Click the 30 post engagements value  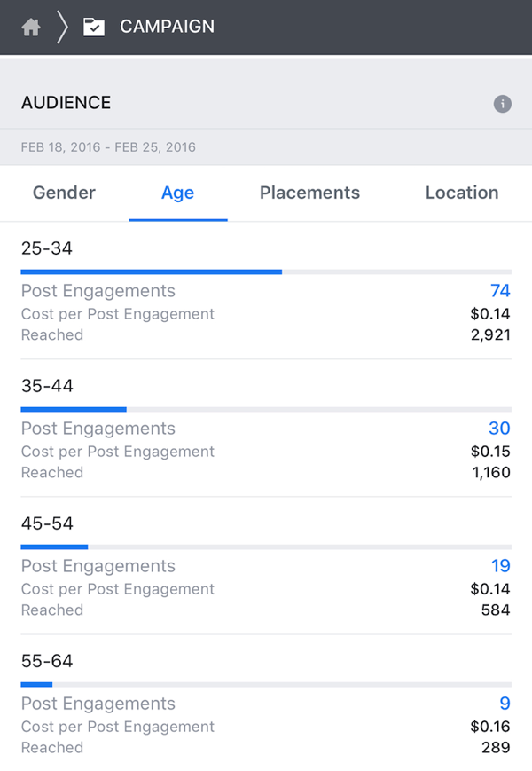coord(499,429)
